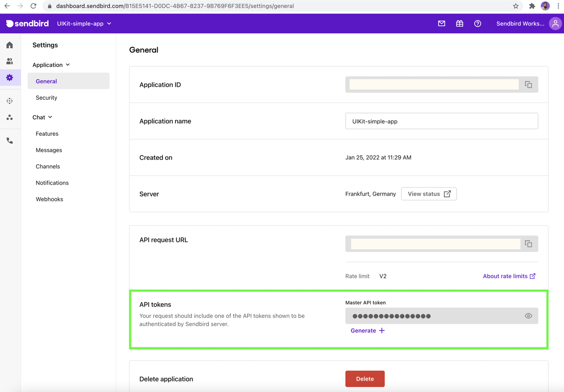Click the masked Master API token field
This screenshot has width=564, height=392.
point(442,316)
